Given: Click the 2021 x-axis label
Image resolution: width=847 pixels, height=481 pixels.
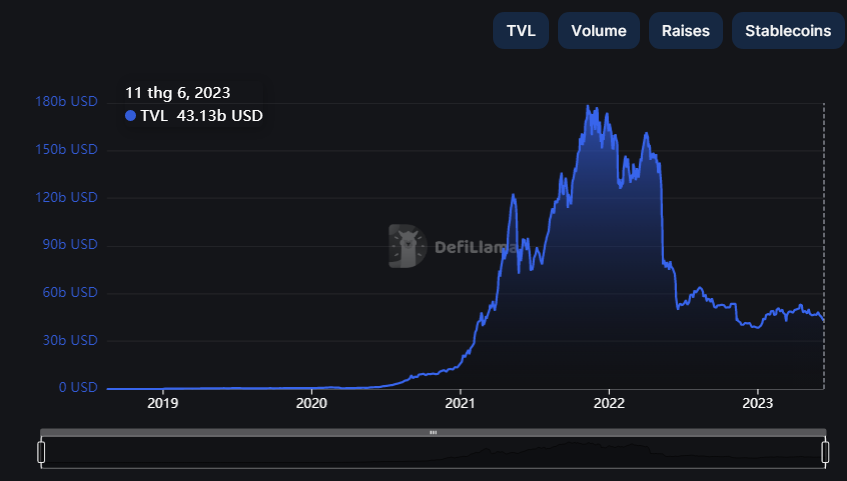Looking at the screenshot, I should (460, 405).
